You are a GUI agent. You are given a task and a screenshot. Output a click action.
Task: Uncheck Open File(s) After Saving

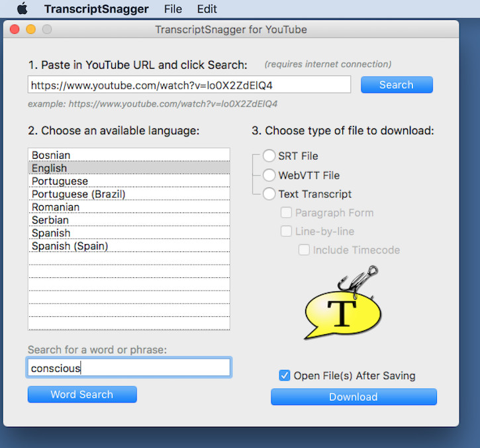pyautogui.click(x=285, y=375)
